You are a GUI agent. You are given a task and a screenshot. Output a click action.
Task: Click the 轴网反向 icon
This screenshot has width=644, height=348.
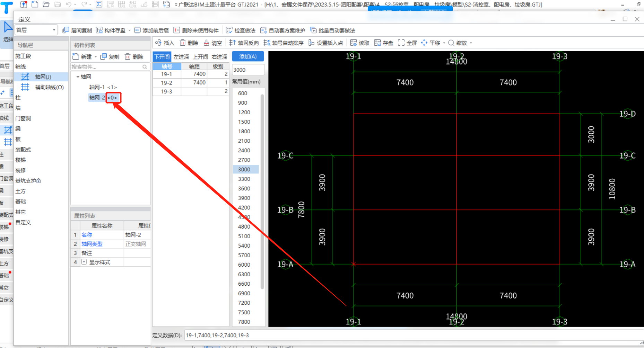233,43
